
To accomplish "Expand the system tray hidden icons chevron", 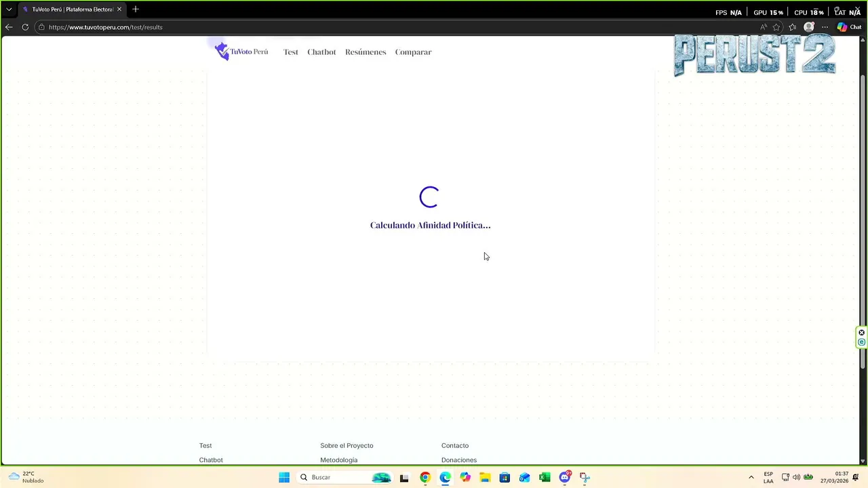I will coord(751,477).
